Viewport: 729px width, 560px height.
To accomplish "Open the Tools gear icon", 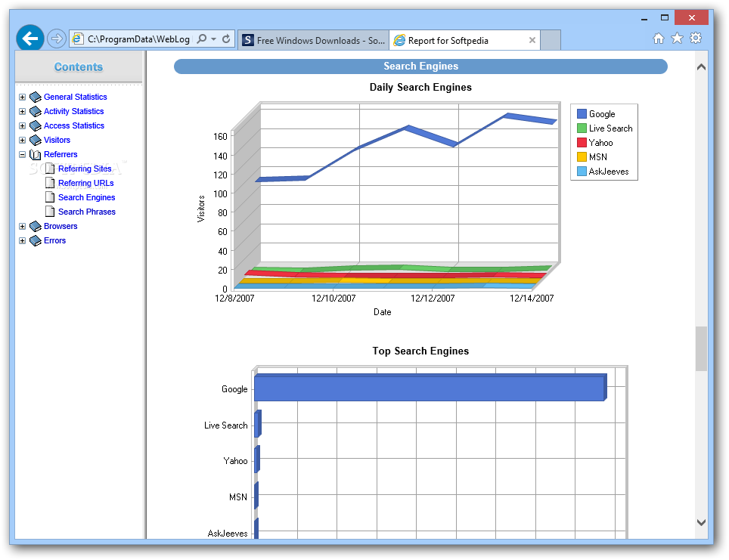I will [696, 38].
